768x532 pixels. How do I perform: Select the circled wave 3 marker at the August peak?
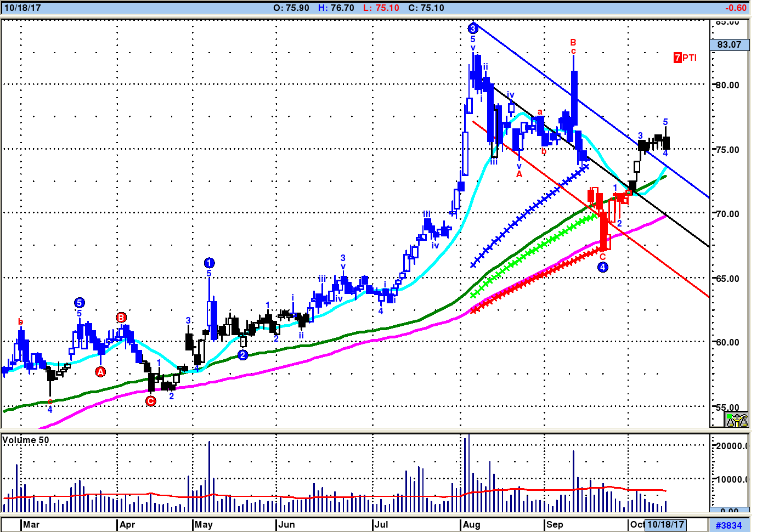(x=473, y=29)
